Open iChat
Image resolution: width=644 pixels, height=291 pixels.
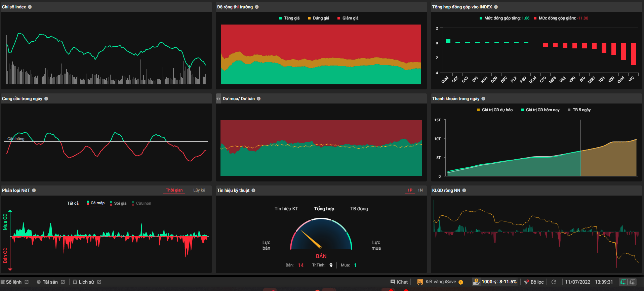pos(399,282)
